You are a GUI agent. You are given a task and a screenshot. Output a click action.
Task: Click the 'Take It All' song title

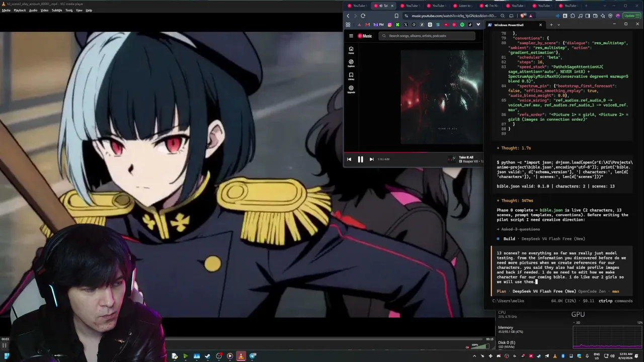[x=466, y=157]
